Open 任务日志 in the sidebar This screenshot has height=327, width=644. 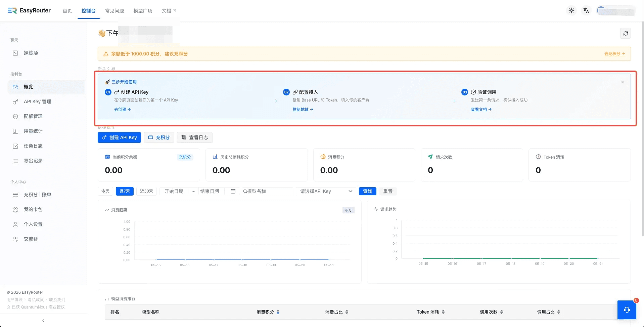[46, 146]
